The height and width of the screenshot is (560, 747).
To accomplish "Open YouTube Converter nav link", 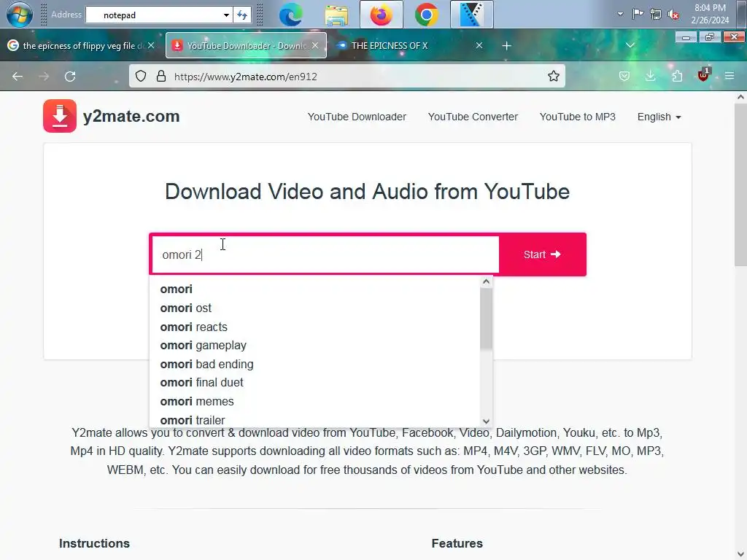I will (473, 117).
